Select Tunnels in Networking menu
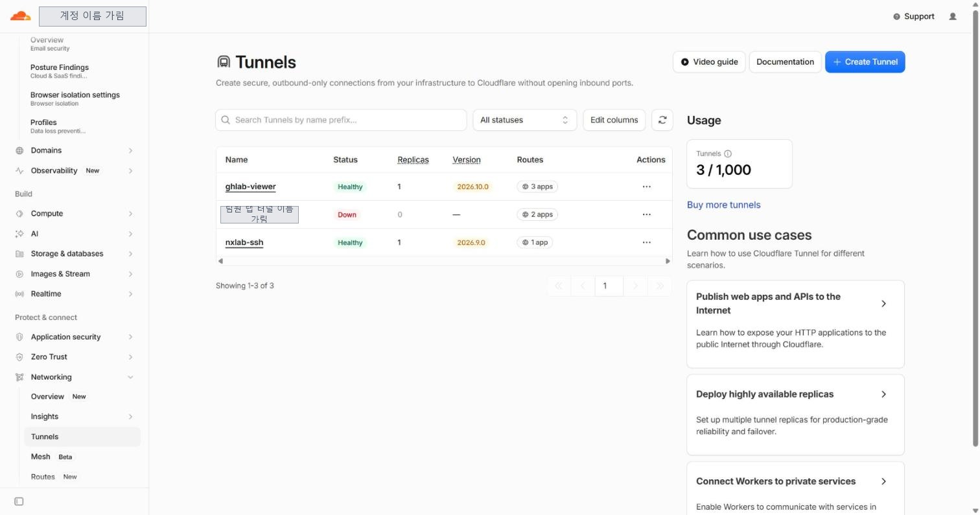 pyautogui.click(x=82, y=437)
